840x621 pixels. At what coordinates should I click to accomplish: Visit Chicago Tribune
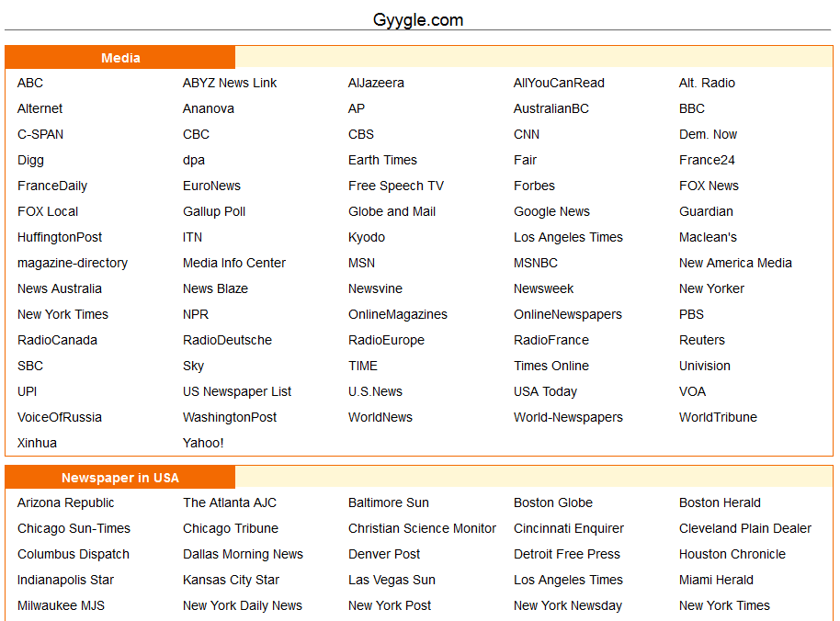coord(231,528)
